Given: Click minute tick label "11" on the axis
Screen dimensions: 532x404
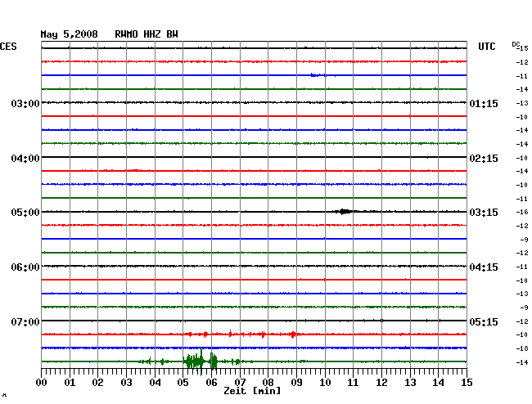Looking at the screenshot, I should (353, 382).
